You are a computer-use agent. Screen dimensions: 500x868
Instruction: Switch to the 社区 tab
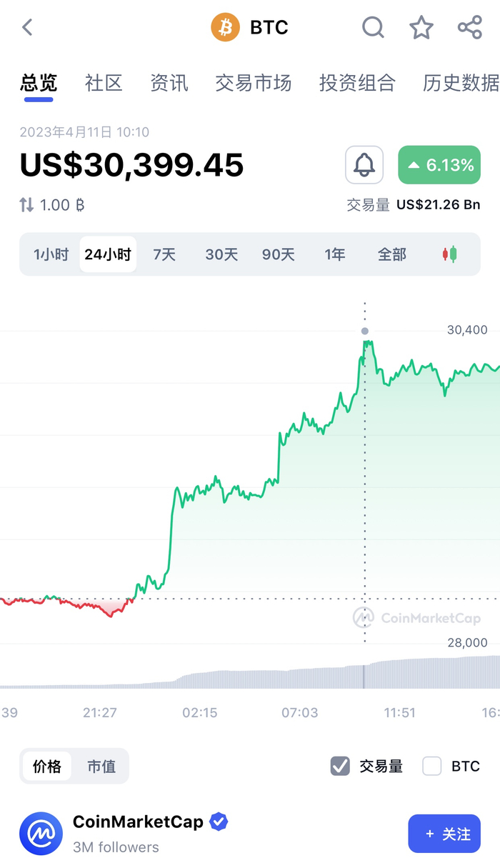coord(103,83)
